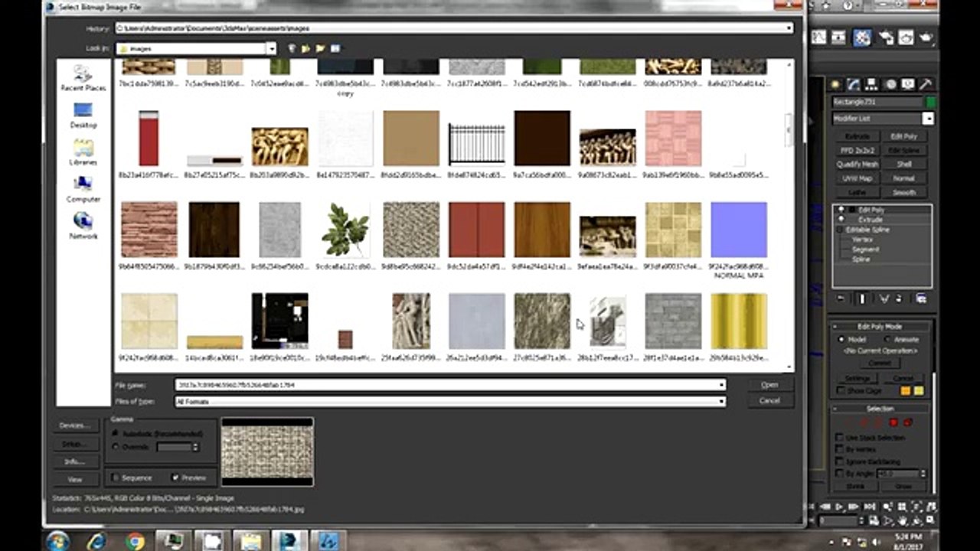The width and height of the screenshot is (980, 551).
Task: Open the Utilities panel tab in 3ds Max
Action: [x=926, y=84]
